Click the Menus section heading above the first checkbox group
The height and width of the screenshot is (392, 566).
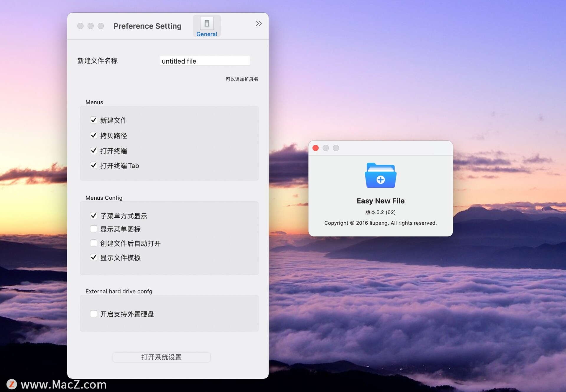coord(94,102)
